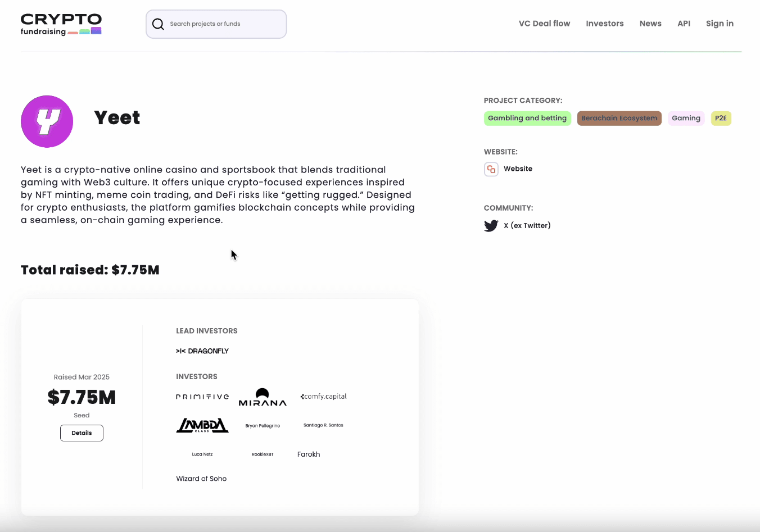Click the WEBSITE: section label
The width and height of the screenshot is (760, 532).
pyautogui.click(x=501, y=152)
